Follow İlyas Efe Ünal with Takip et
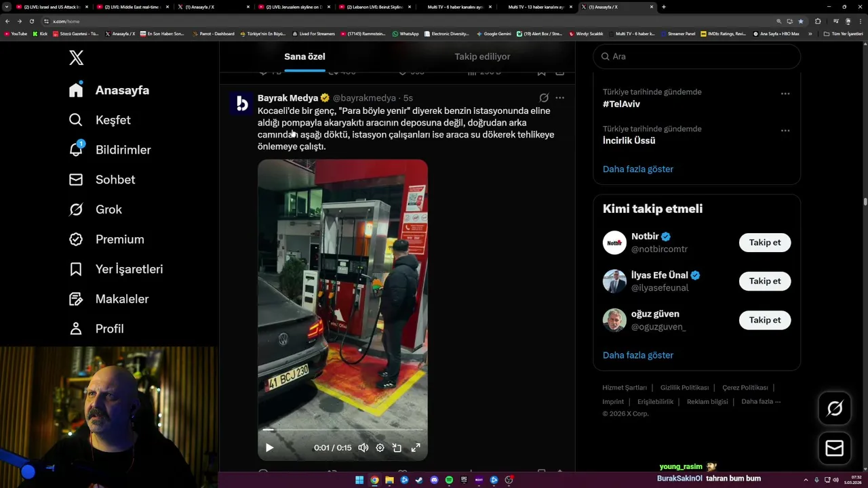868x488 pixels. coord(765,281)
